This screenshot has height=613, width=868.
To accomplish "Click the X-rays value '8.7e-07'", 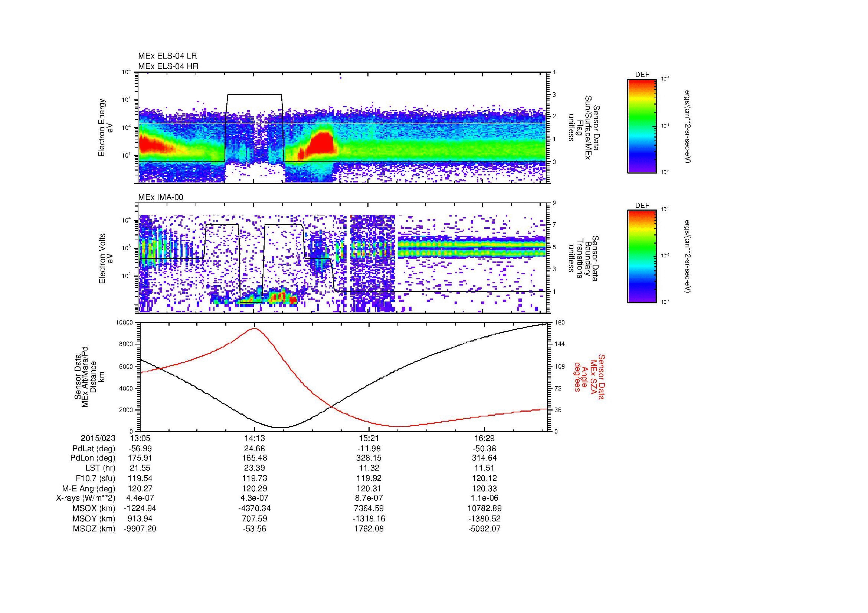I will tap(369, 498).
